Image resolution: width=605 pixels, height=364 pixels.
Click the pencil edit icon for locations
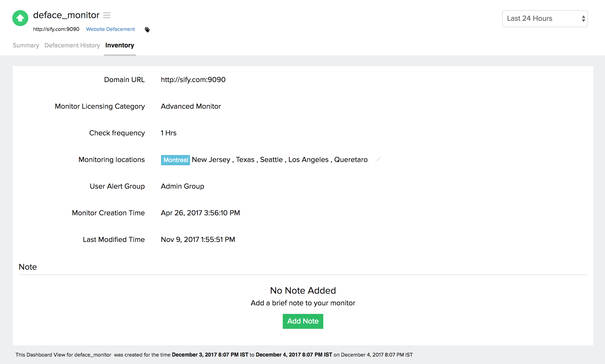[x=378, y=159]
